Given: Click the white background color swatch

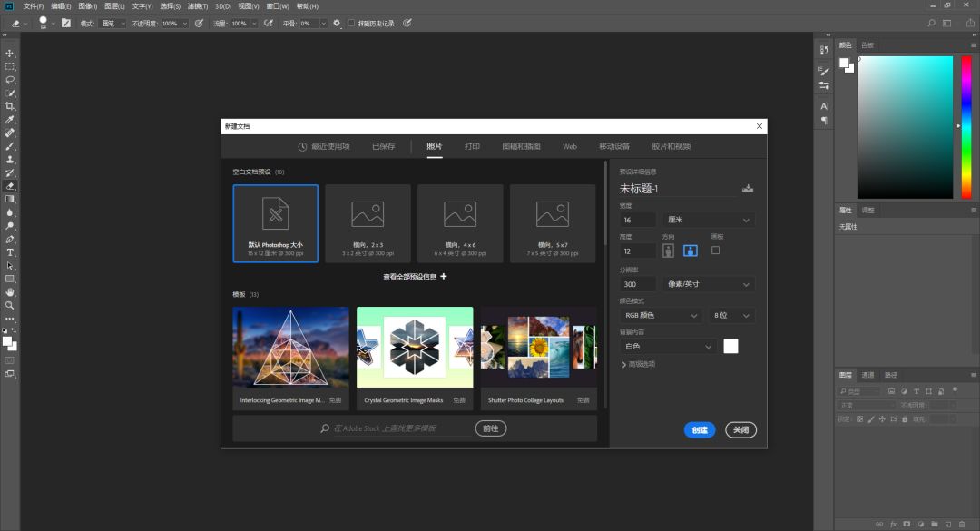Looking at the screenshot, I should (x=730, y=346).
